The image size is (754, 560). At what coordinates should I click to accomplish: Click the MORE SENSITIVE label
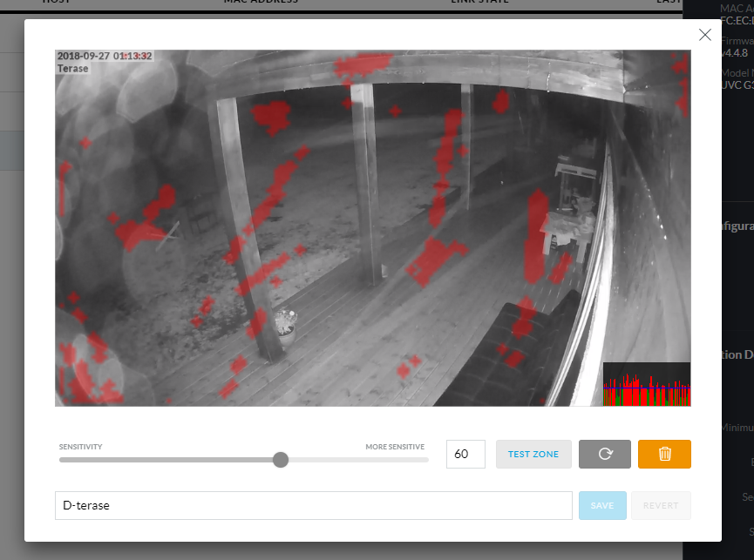pyautogui.click(x=395, y=447)
